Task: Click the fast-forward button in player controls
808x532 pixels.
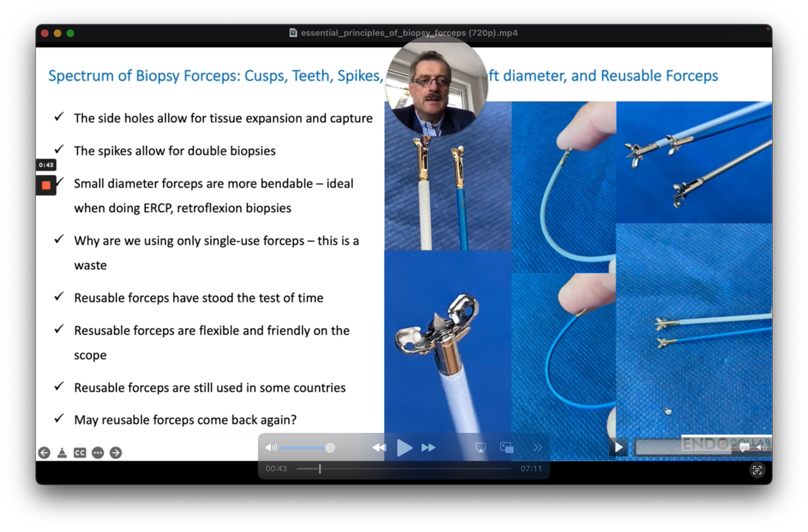Action: tap(428, 448)
